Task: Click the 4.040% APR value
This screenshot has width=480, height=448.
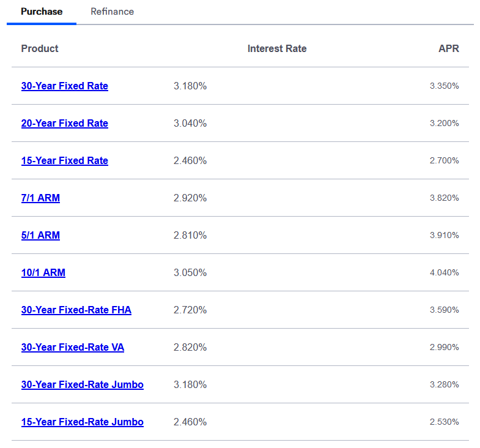Action: (x=444, y=272)
